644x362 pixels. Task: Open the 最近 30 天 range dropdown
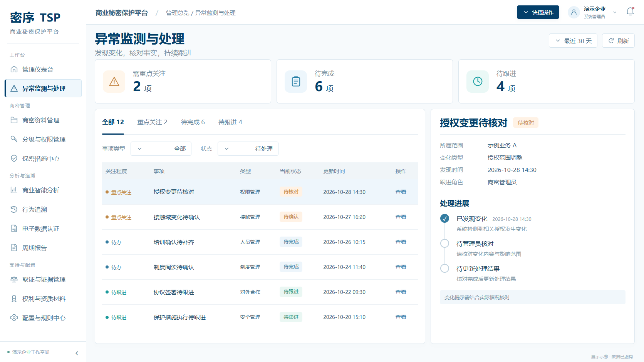(x=573, y=41)
